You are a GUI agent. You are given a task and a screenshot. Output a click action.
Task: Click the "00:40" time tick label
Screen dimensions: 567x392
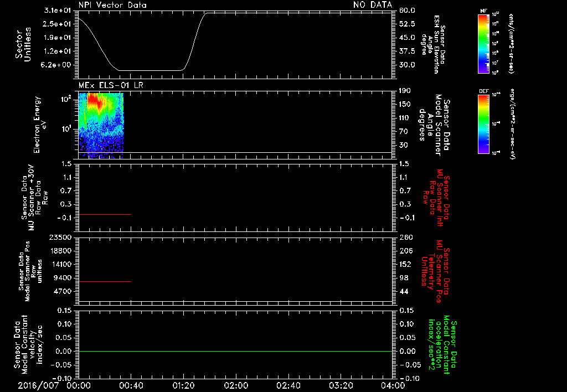[131, 385]
